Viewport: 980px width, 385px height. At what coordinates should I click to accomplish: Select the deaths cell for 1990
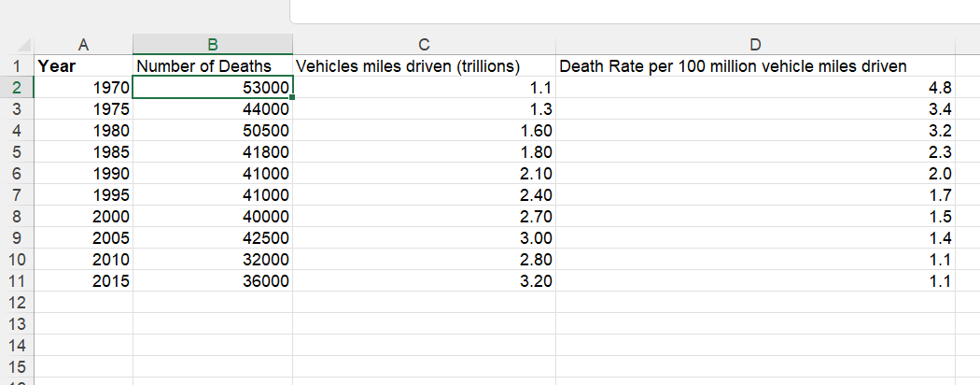[213, 174]
